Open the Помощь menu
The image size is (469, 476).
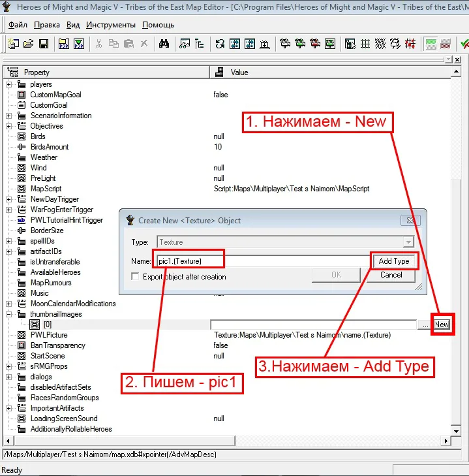coord(158,25)
